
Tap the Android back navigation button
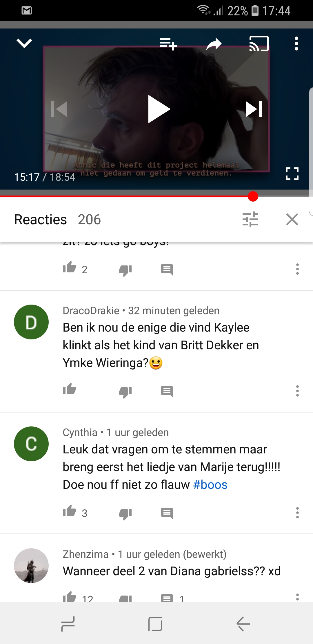243,624
